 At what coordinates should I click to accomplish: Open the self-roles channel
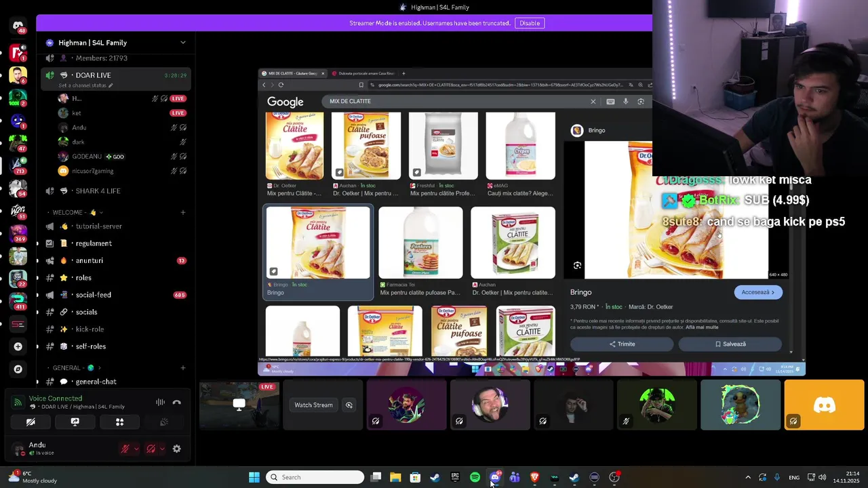pyautogui.click(x=115, y=346)
